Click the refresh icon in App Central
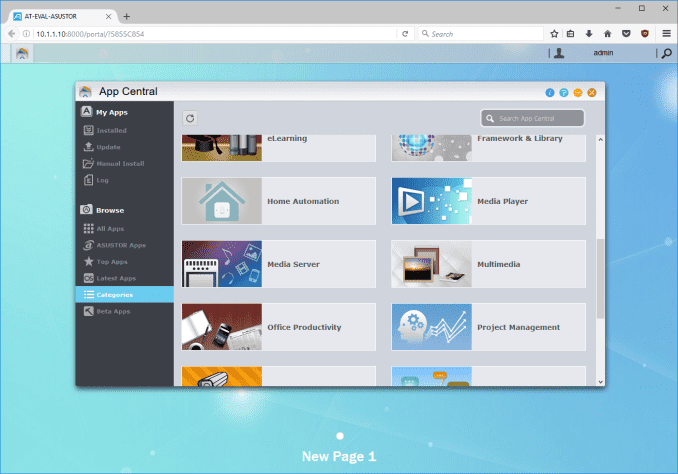 pyautogui.click(x=190, y=118)
